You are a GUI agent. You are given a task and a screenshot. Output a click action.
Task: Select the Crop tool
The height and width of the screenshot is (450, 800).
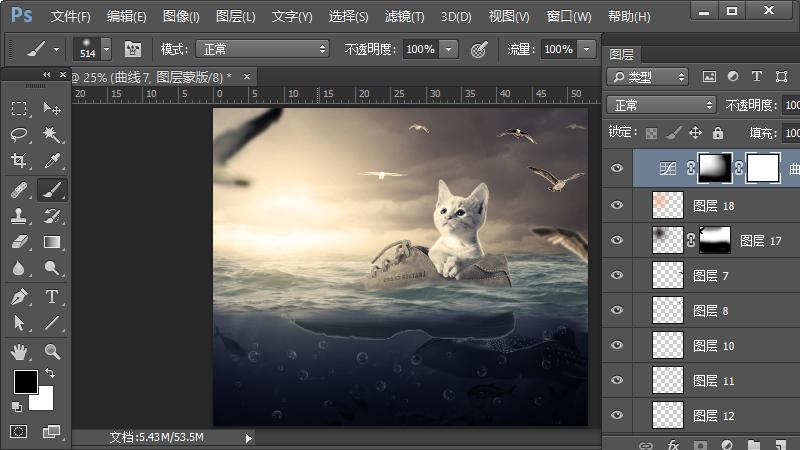[x=19, y=161]
